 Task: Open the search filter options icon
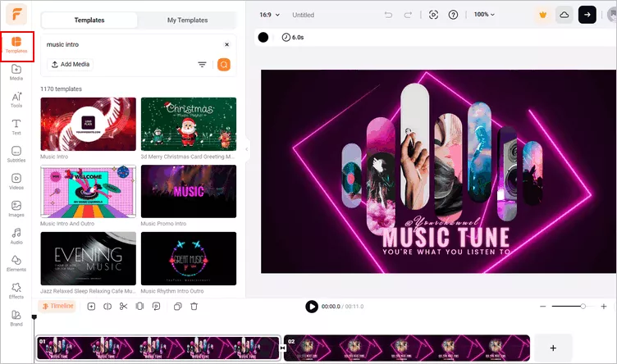(x=202, y=65)
